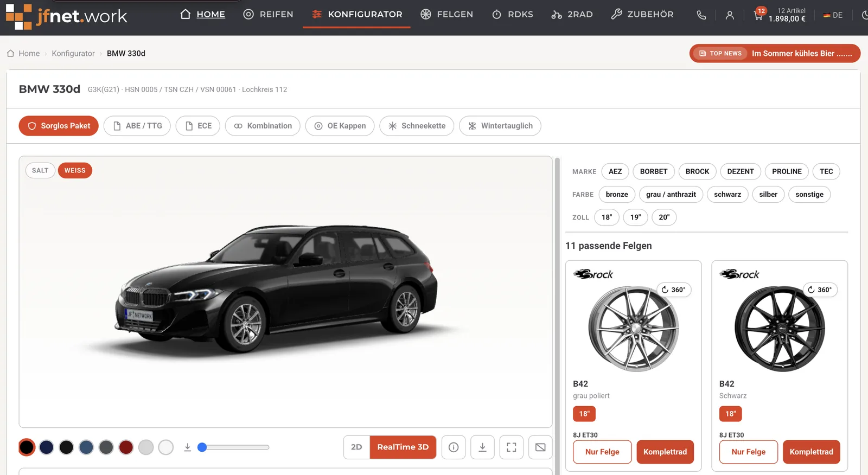868x475 pixels.
Task: Open the user account icon
Action: tap(730, 15)
